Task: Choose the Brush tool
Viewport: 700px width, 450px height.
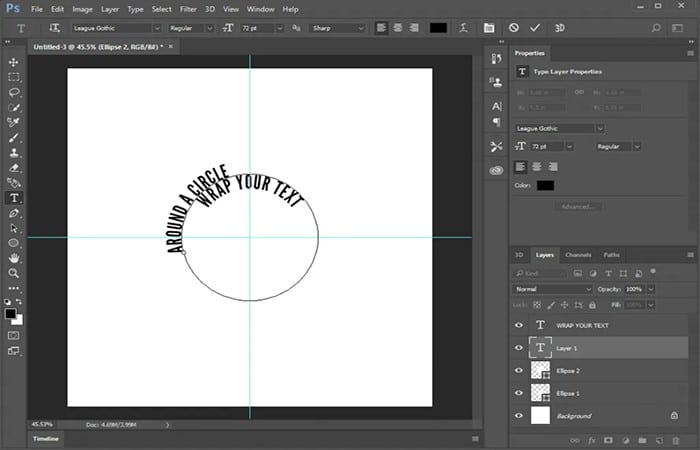Action: click(x=14, y=138)
